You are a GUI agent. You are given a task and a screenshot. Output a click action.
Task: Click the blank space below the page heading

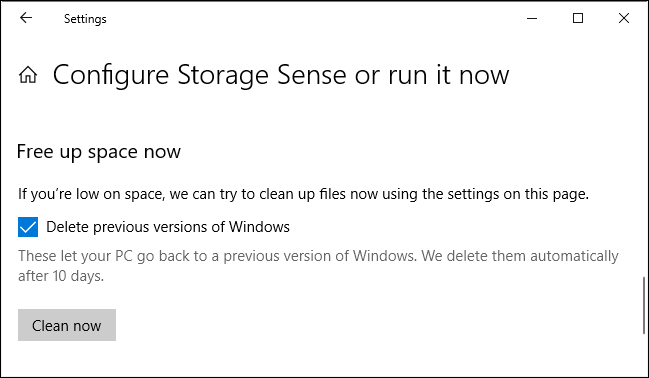pyautogui.click(x=323, y=116)
